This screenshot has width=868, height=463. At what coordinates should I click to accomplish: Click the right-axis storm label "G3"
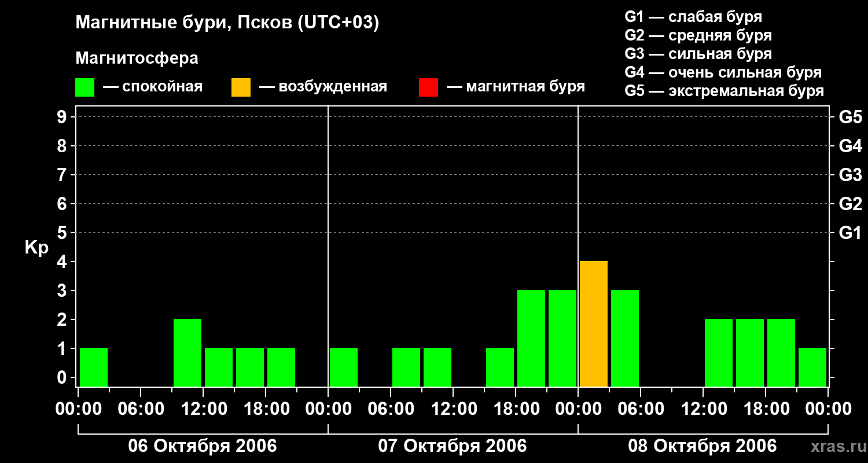click(x=851, y=175)
